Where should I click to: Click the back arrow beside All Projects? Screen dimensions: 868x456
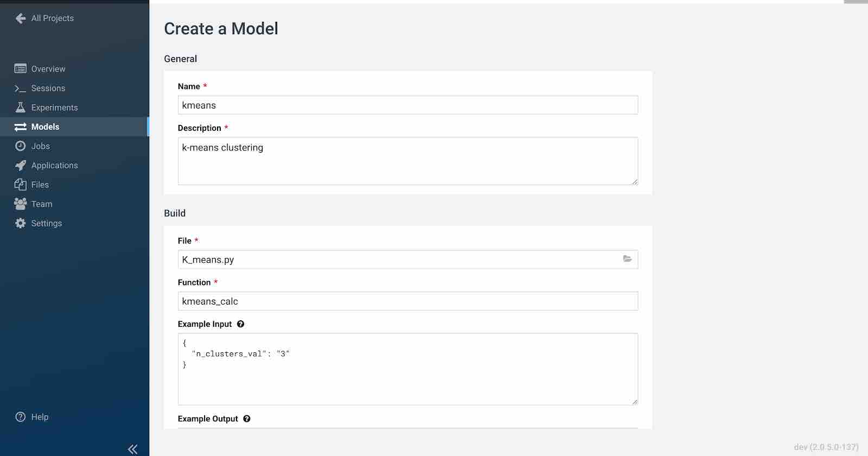tap(21, 18)
